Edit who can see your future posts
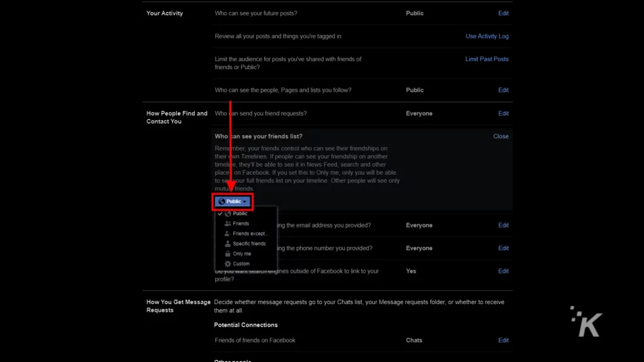 pyautogui.click(x=503, y=13)
